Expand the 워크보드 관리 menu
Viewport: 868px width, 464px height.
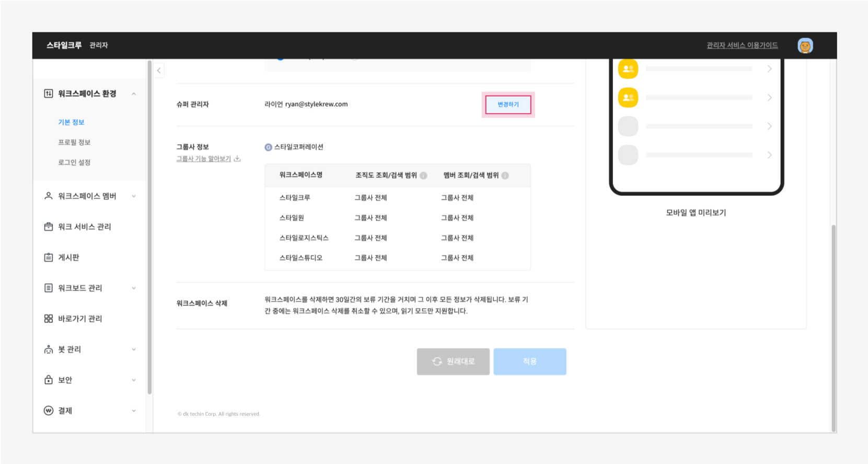point(134,288)
